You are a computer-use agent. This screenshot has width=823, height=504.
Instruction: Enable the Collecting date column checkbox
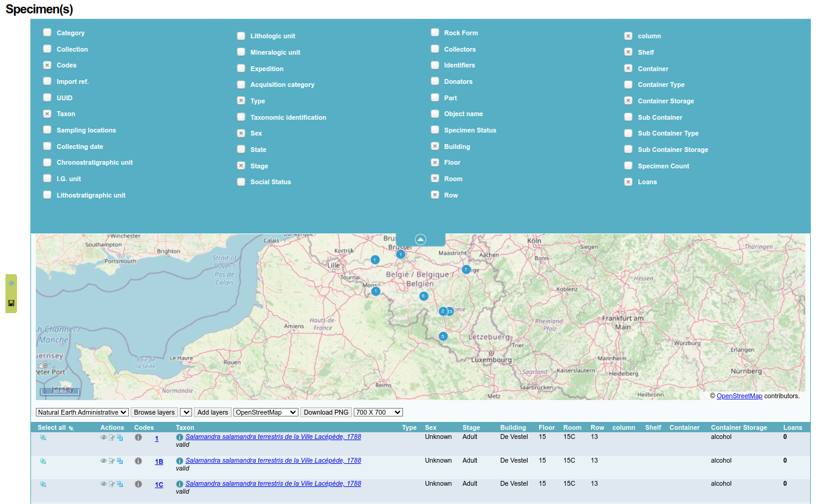tap(47, 146)
